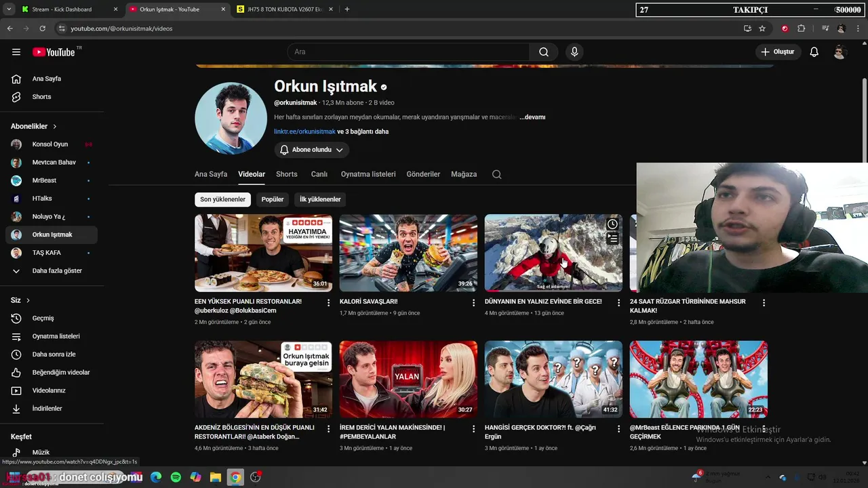Open Chrome from the taskbar

[x=235, y=477]
